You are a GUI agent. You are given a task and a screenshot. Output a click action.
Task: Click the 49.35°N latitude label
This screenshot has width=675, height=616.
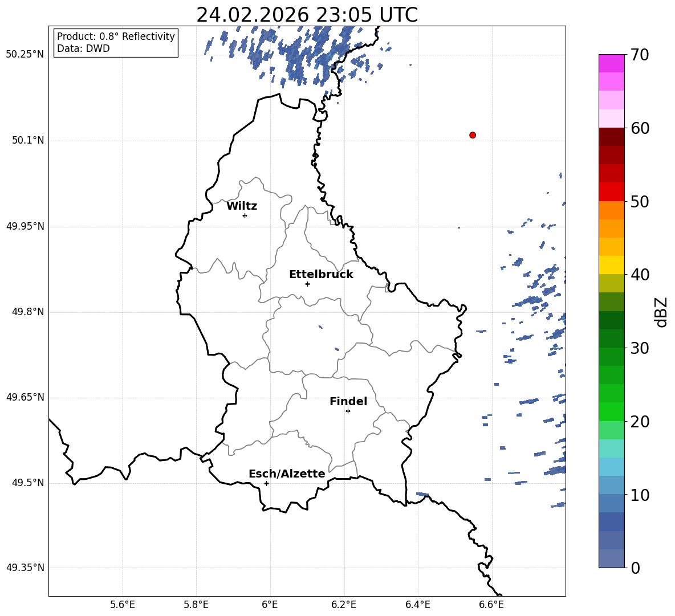(x=25, y=568)
